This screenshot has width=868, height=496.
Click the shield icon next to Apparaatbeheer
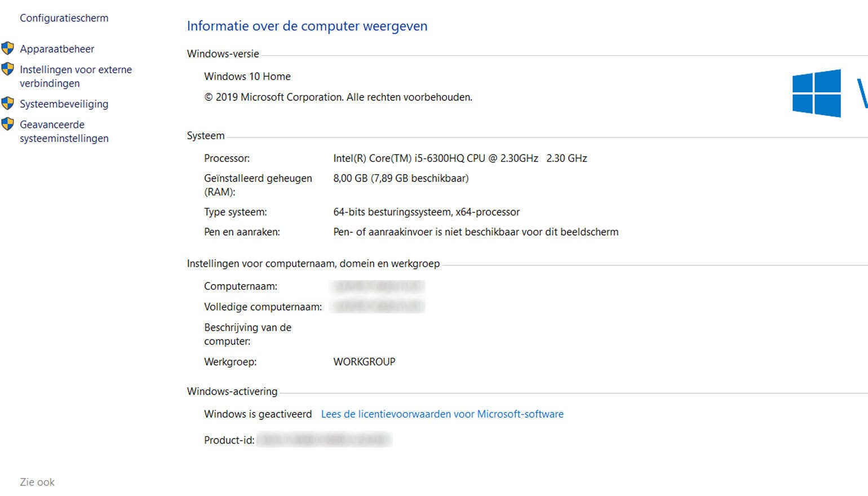[8, 48]
